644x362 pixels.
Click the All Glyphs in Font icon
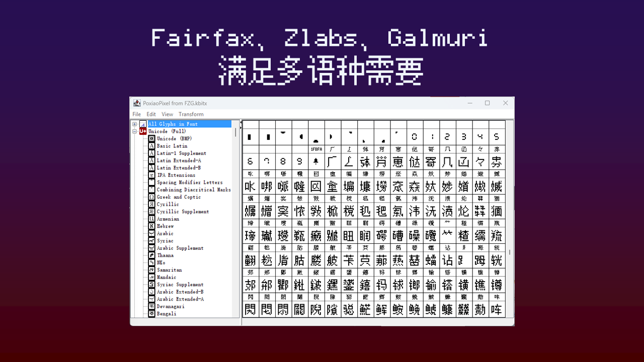143,124
